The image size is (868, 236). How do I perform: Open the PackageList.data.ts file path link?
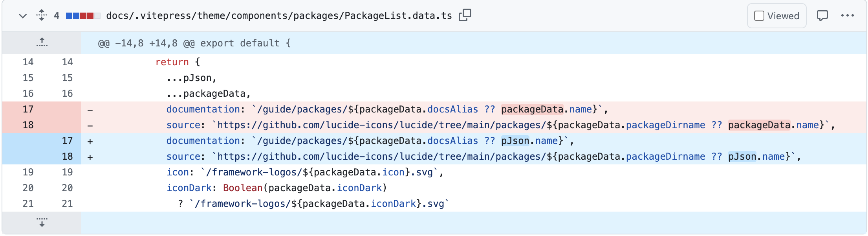pos(279,16)
